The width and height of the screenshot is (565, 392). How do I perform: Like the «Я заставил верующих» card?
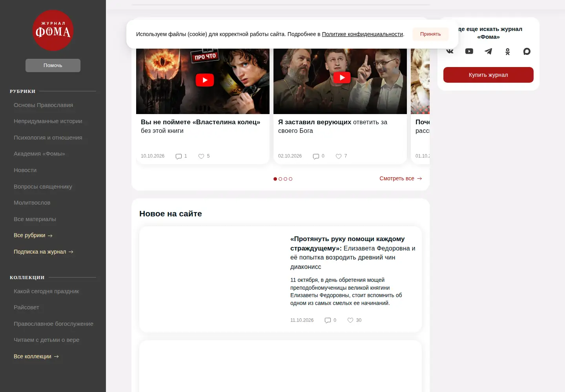click(x=339, y=156)
